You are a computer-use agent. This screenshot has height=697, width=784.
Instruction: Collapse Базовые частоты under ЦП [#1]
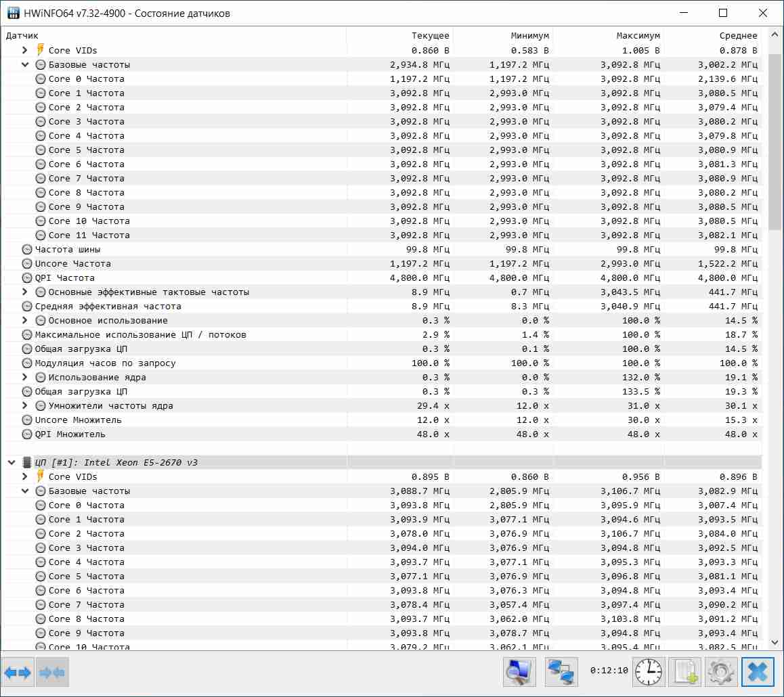coord(25,491)
